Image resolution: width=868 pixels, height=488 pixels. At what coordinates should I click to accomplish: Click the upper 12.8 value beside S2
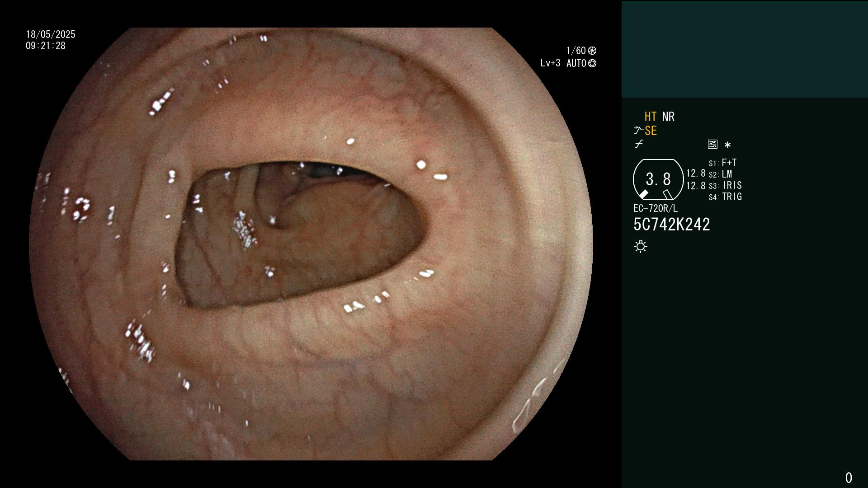(696, 173)
